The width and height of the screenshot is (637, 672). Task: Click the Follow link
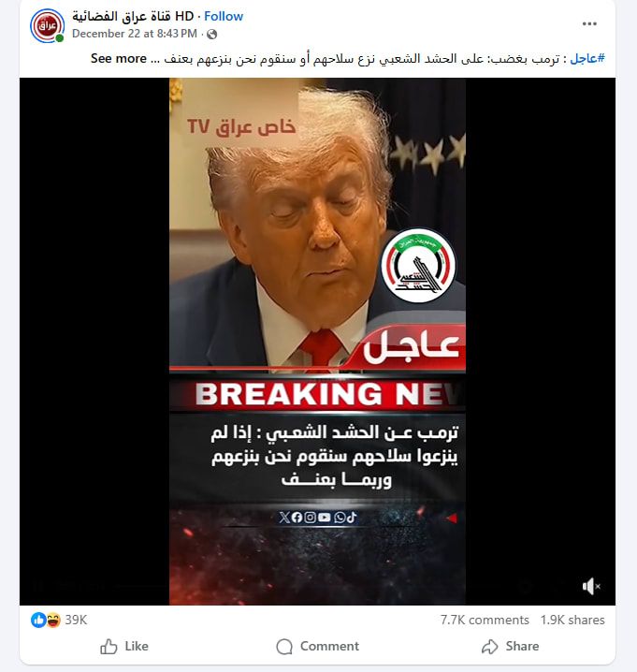coord(224,16)
